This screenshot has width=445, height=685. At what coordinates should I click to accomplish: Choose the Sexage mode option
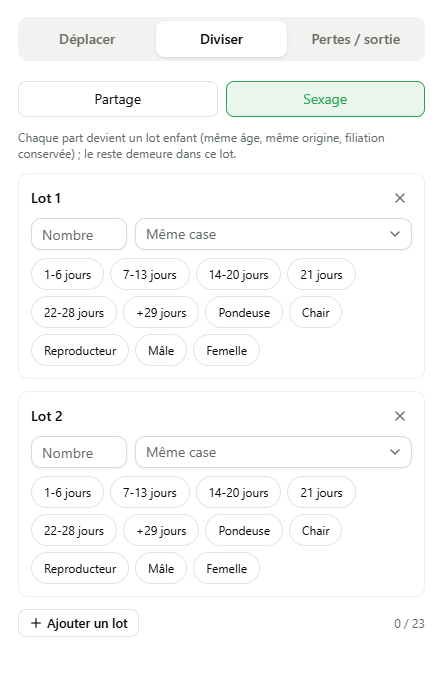(325, 99)
